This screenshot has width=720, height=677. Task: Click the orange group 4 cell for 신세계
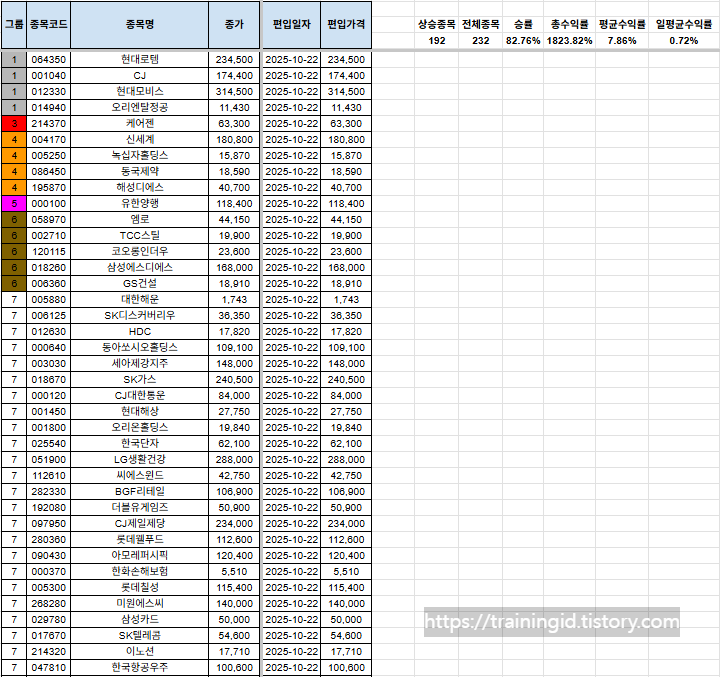14,140
